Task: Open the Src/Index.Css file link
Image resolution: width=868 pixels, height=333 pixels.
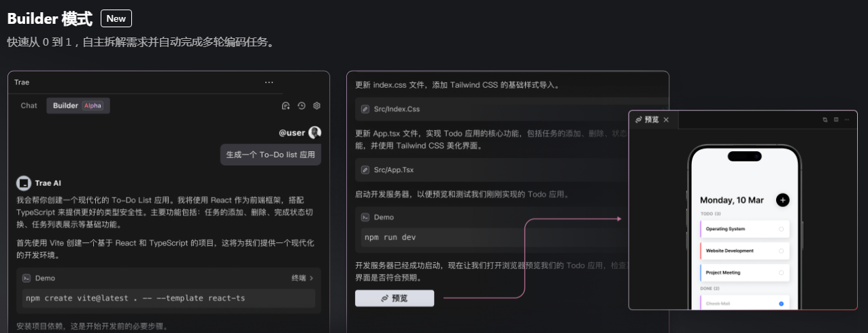Action: [397, 109]
